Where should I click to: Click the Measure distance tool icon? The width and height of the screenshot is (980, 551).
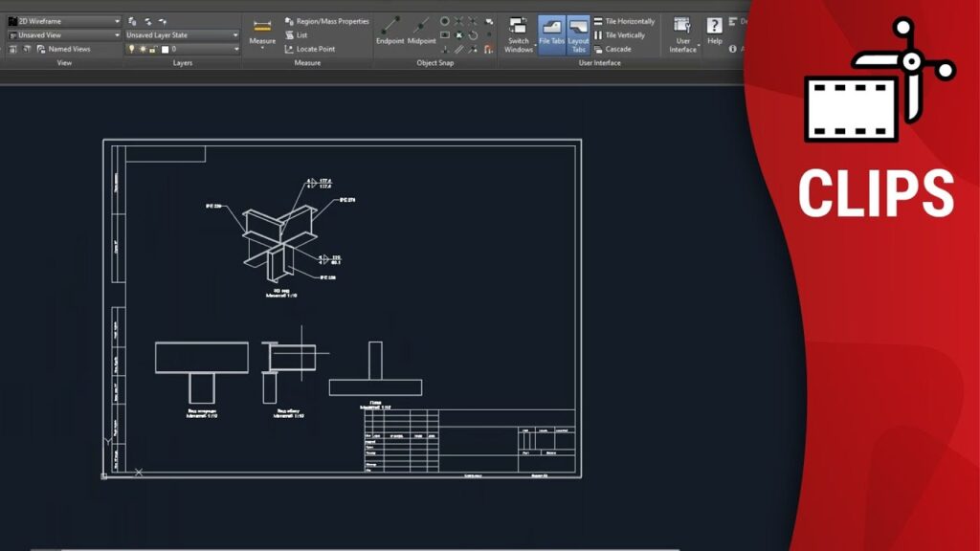(261, 28)
